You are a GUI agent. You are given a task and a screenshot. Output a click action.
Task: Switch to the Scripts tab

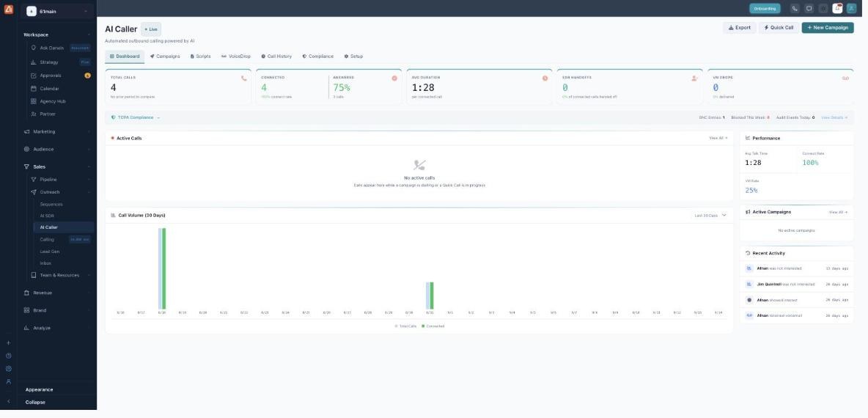(x=200, y=56)
